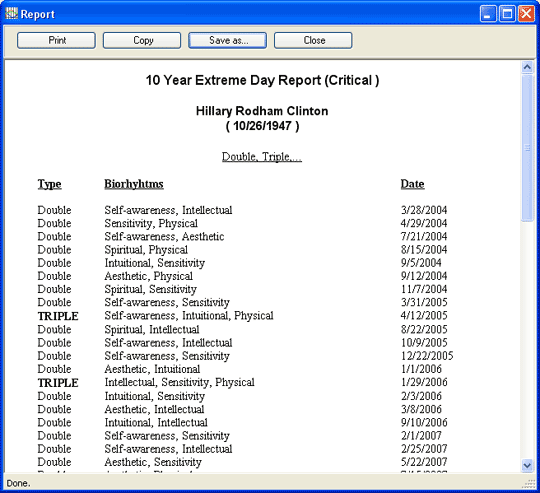540x493 pixels.
Task: Click 'Spiritual, Sensitivity' row text
Action: (151, 290)
